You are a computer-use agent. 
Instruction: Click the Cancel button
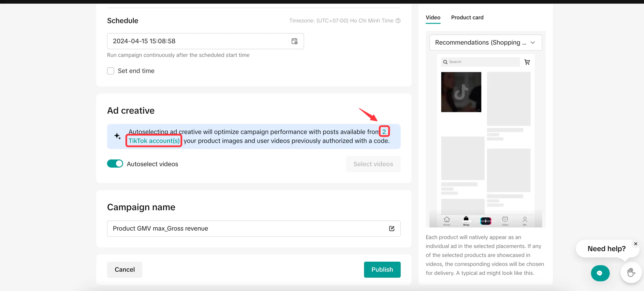coord(125,270)
